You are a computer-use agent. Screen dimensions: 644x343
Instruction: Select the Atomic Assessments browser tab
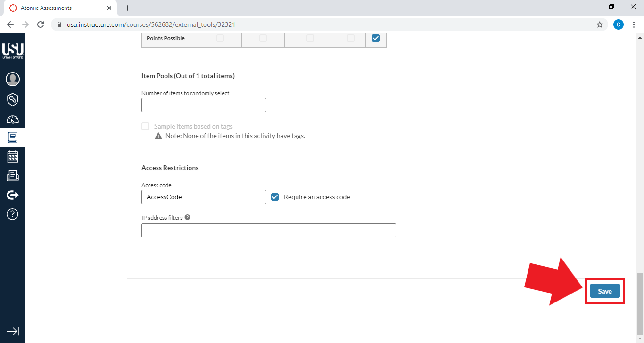point(57,8)
